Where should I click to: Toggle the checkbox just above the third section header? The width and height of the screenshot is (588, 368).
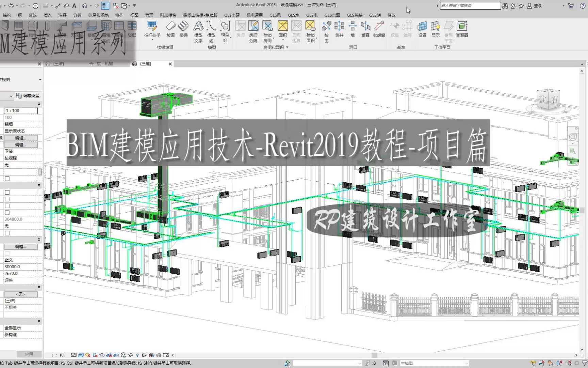(7, 233)
